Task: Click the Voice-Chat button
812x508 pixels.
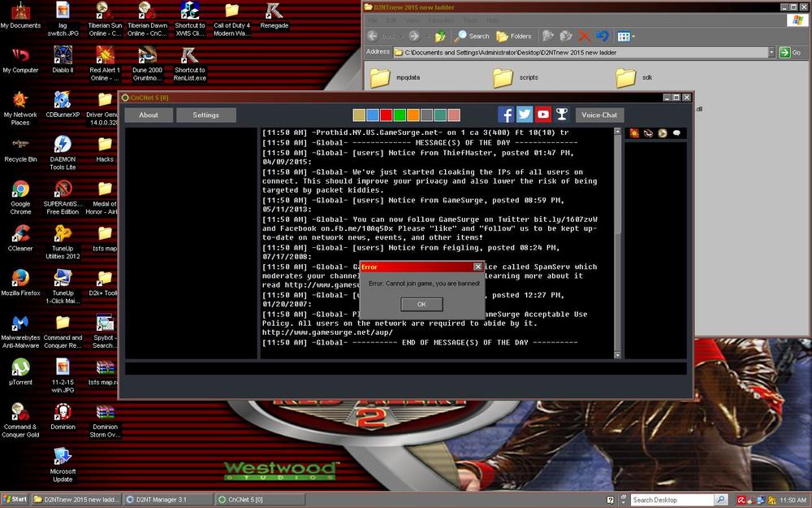Action: [600, 115]
